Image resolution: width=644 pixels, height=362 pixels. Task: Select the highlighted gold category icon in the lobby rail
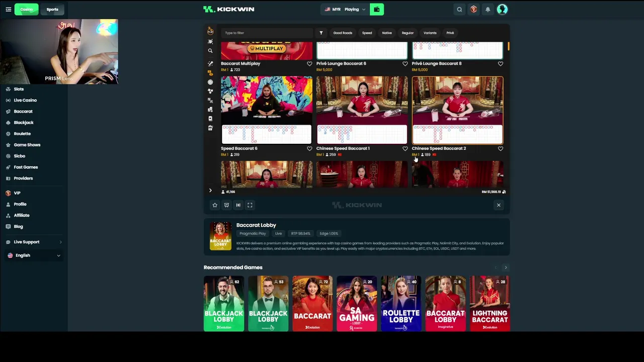[210, 73]
